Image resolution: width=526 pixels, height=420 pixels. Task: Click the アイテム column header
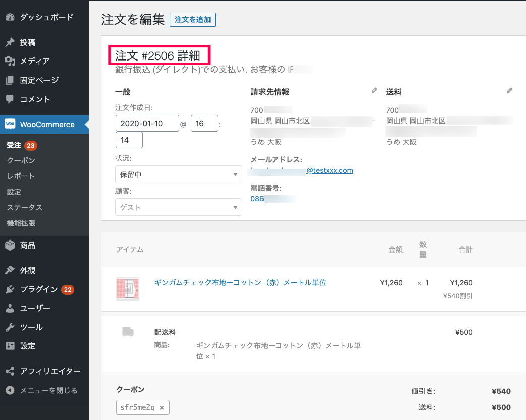coord(130,250)
